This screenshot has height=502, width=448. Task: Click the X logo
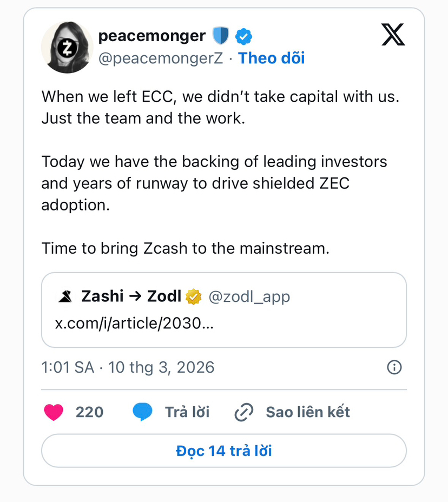393,36
